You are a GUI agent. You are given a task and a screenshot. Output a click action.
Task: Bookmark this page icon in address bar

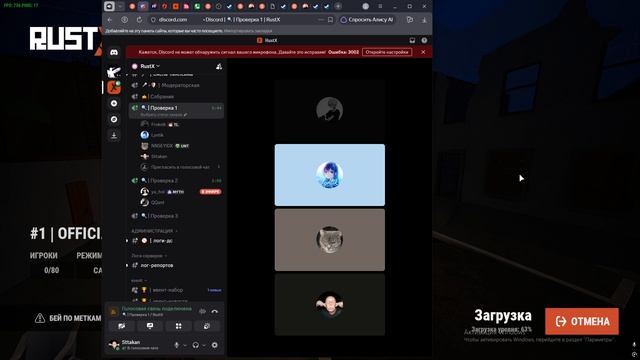pyautogui.click(x=330, y=20)
